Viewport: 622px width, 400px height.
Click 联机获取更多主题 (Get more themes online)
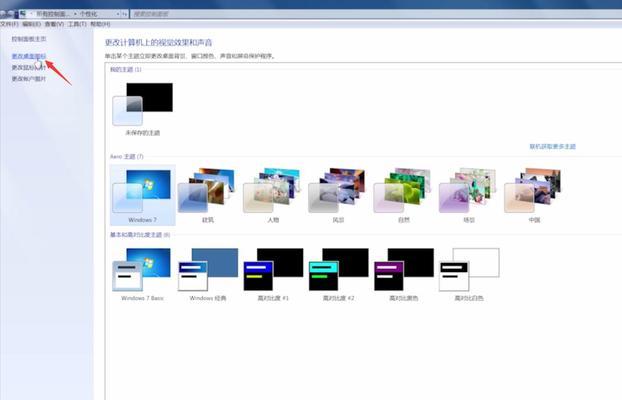[x=552, y=146]
